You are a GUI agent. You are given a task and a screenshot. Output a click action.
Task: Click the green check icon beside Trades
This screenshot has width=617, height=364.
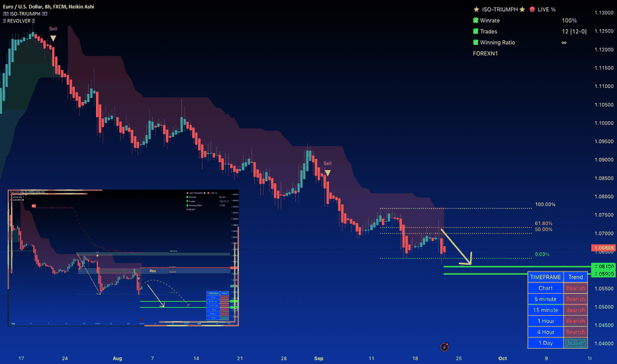pyautogui.click(x=476, y=32)
